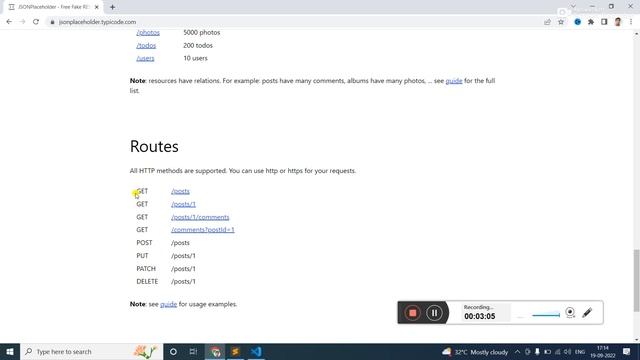
Task: Open the blue circular extension icon
Action: 578,22
